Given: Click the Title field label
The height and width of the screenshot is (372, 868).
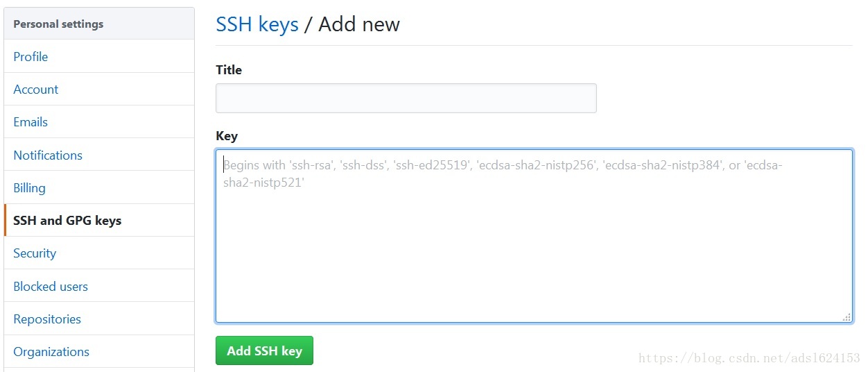Looking at the screenshot, I should point(229,70).
